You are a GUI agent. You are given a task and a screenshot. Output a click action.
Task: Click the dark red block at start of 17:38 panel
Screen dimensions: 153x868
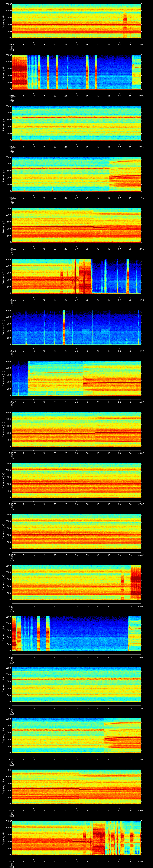[20, 72]
